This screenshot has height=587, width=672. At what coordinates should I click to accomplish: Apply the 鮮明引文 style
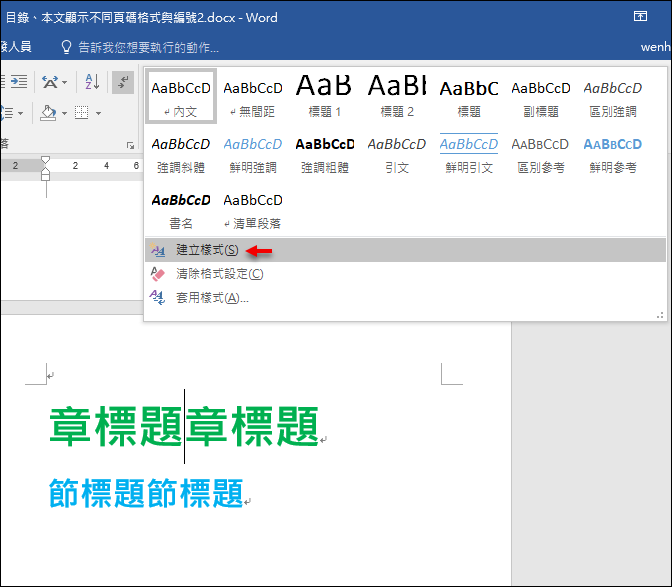[469, 153]
